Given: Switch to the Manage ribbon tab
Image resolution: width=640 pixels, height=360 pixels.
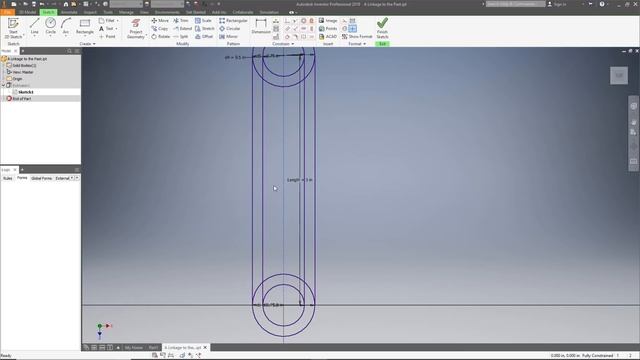Looking at the screenshot, I should (126, 12).
